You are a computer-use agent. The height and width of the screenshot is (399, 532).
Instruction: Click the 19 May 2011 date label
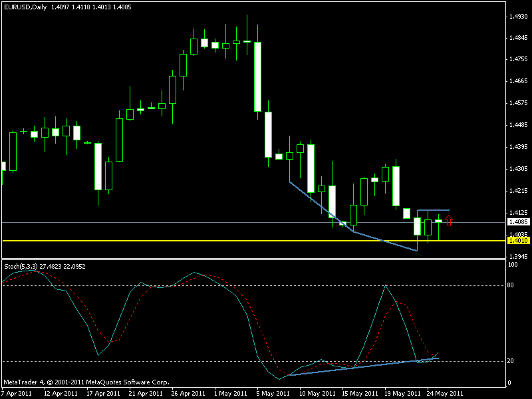coord(402,394)
